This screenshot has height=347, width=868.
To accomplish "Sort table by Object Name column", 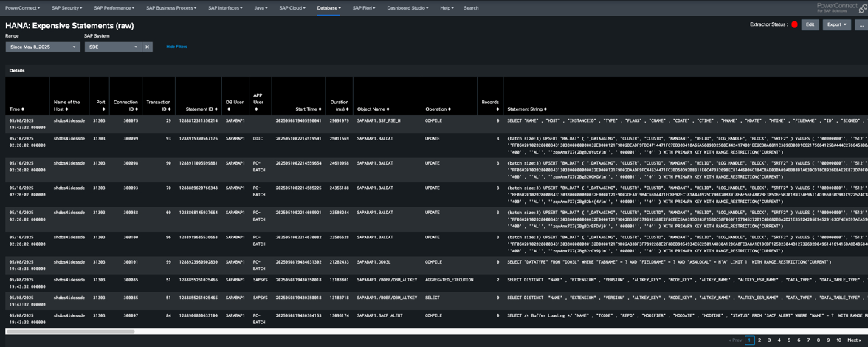I will click(x=373, y=109).
